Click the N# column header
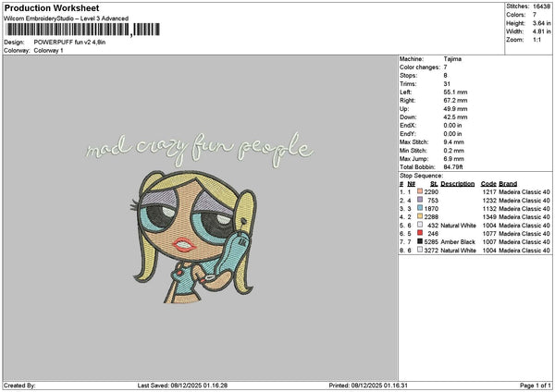The image size is (555, 392). 411,184
